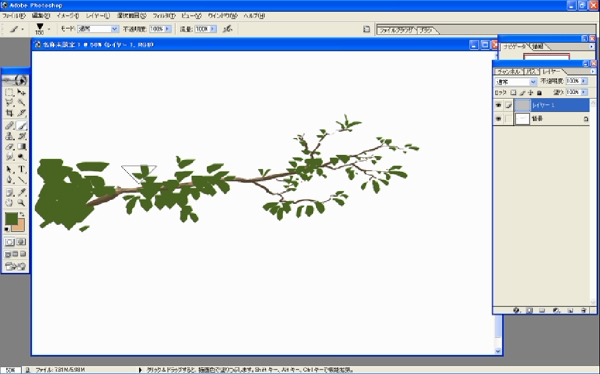Open the ファイル(F) menu
600x374 pixels.
14,16
